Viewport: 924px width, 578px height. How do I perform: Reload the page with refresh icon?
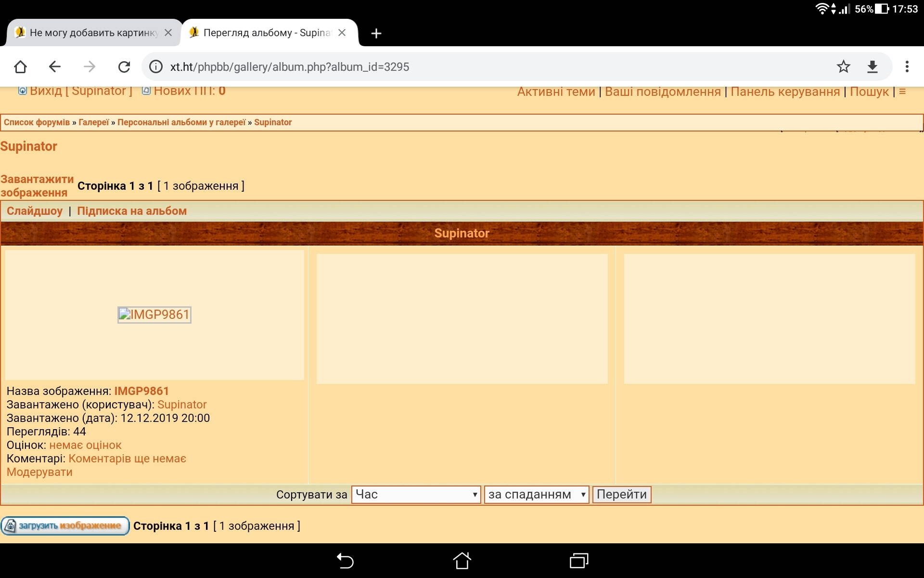click(124, 66)
